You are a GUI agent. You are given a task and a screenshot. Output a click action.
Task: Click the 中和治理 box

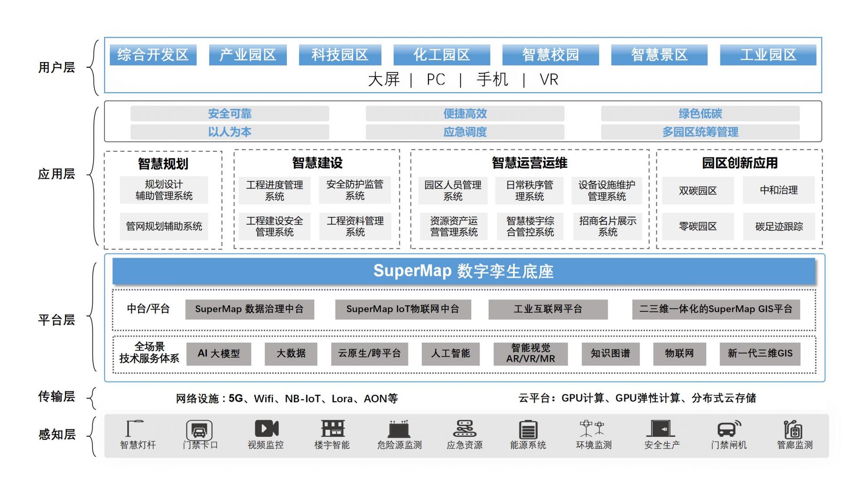coord(779,190)
